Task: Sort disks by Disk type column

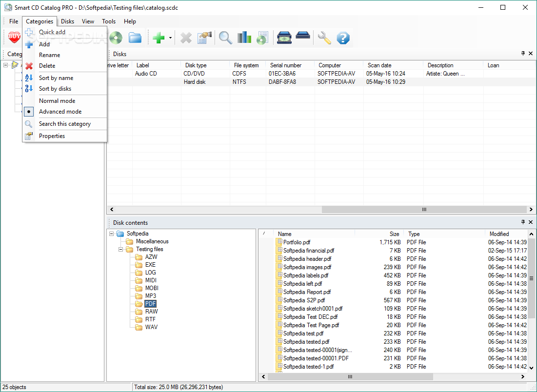Action: point(205,65)
